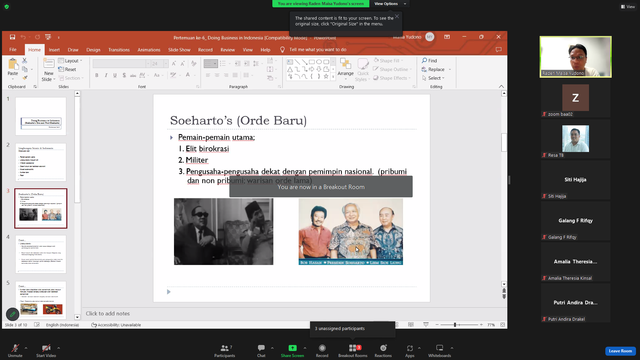
Task: Open the Section dropdown
Action: tap(71, 78)
